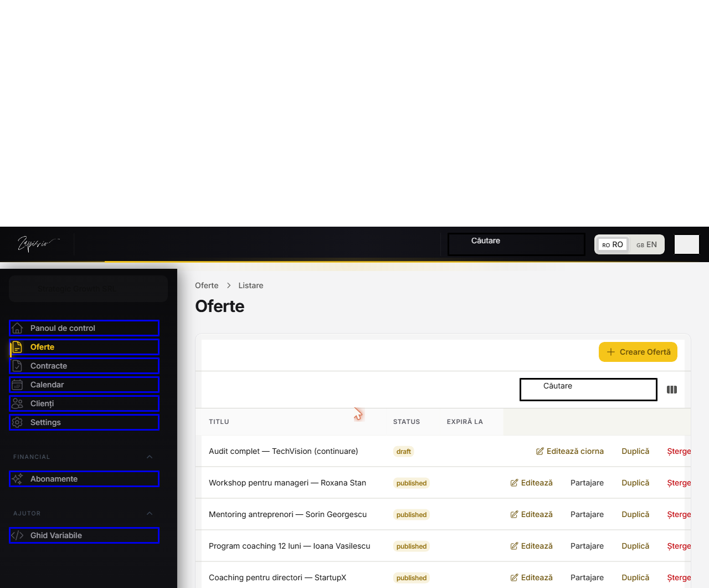
Task: Open the Calendar sidebar page
Action: (84, 385)
